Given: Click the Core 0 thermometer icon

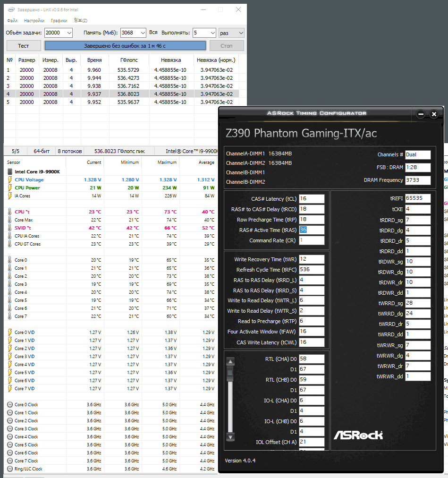Looking at the screenshot, I should pyautogui.click(x=10, y=260).
